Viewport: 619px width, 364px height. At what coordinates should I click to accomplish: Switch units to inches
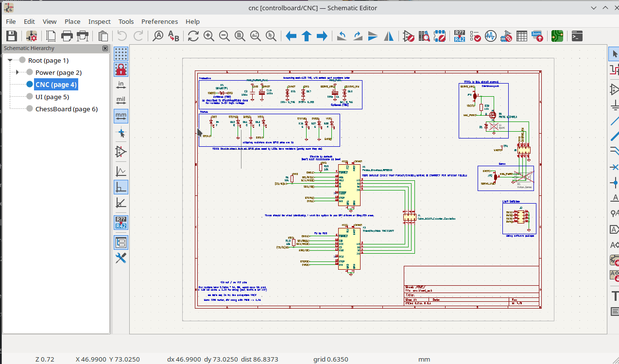click(x=121, y=85)
